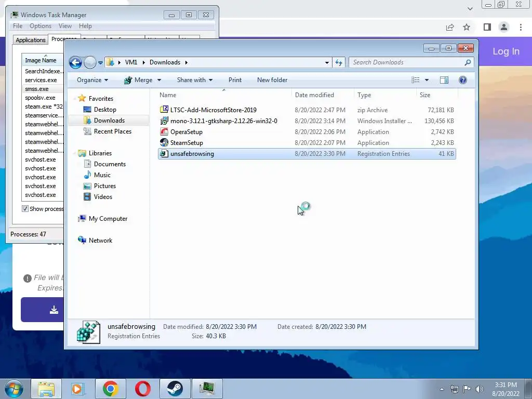Select smss.exe in Task Manager
Viewport: 532px width, 399px height.
pos(37,89)
